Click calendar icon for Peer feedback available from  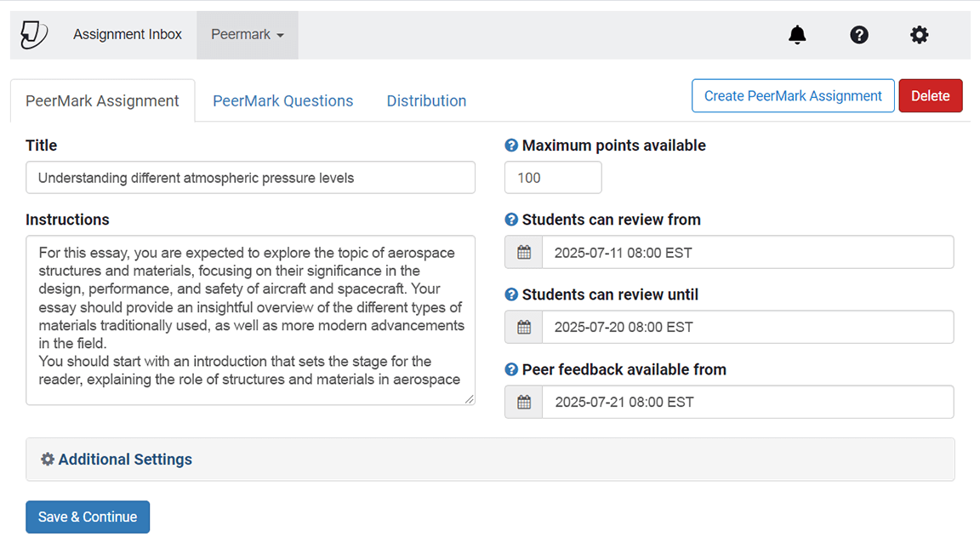point(524,403)
